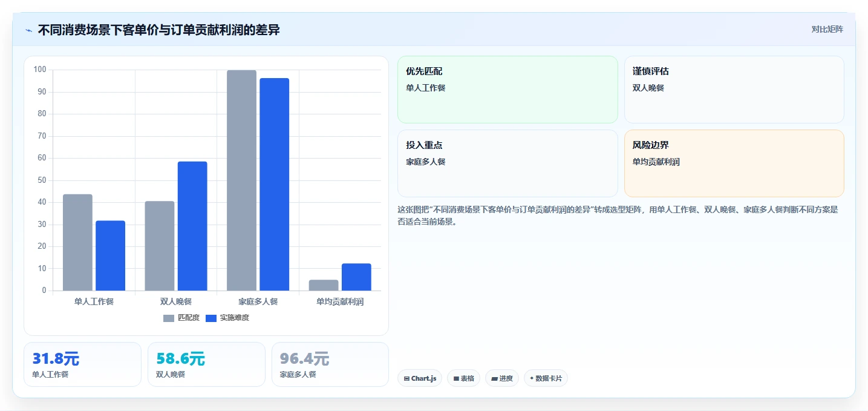Click the 表格 tag chip

click(464, 378)
